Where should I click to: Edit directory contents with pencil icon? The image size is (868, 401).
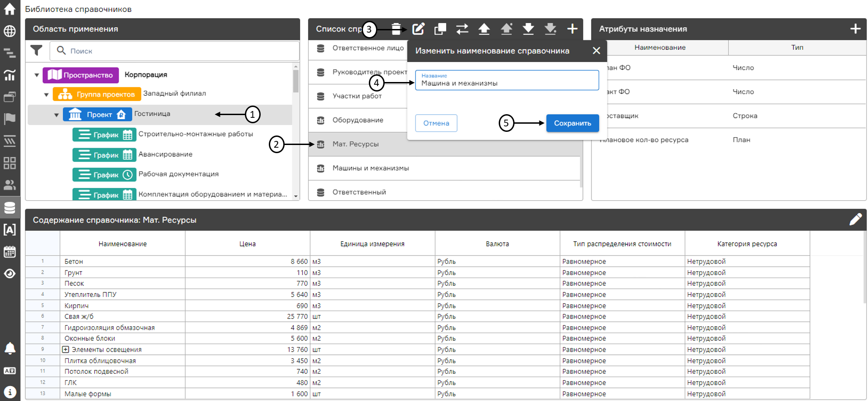[855, 219]
